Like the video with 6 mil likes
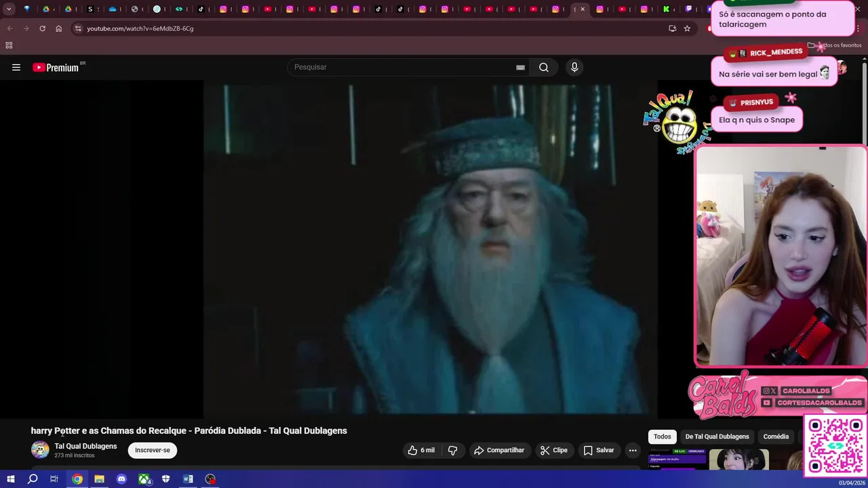868x488 pixels. 421,450
